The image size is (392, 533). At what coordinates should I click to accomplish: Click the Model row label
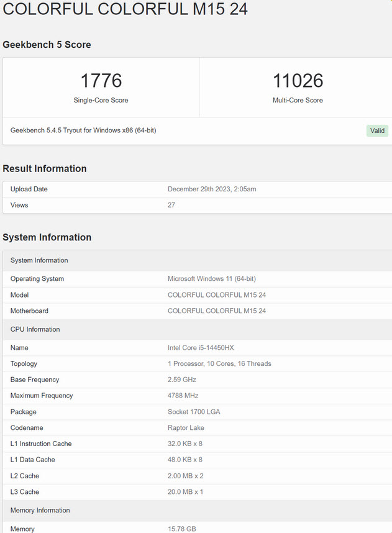click(19, 295)
